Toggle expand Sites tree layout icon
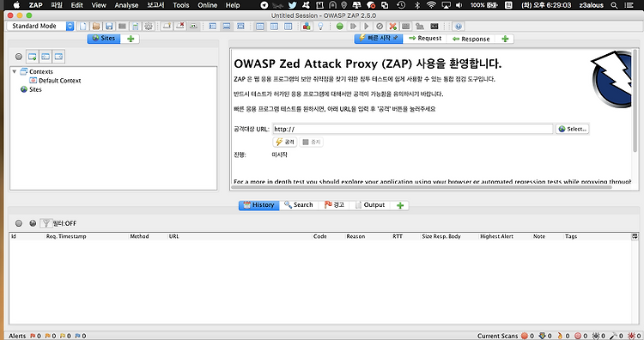The image size is (644, 340). (212, 27)
